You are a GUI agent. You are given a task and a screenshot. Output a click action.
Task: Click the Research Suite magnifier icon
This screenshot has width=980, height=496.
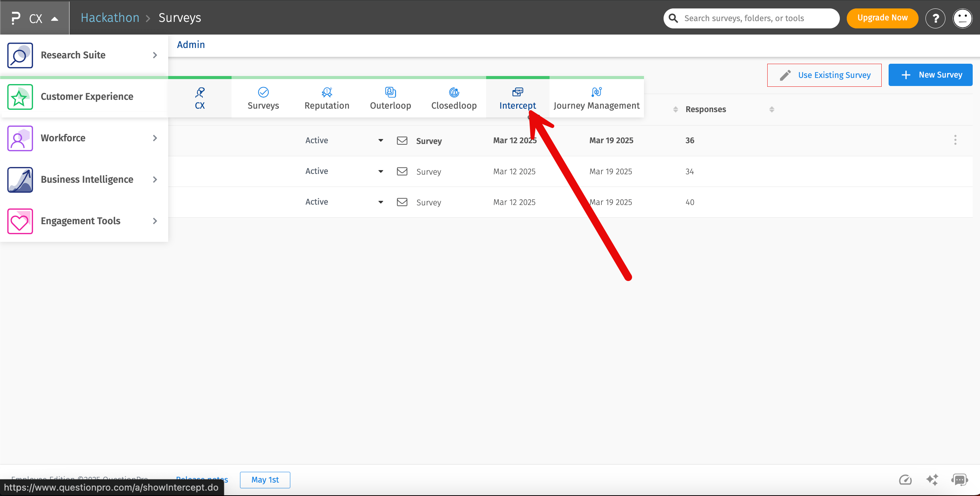coord(20,55)
